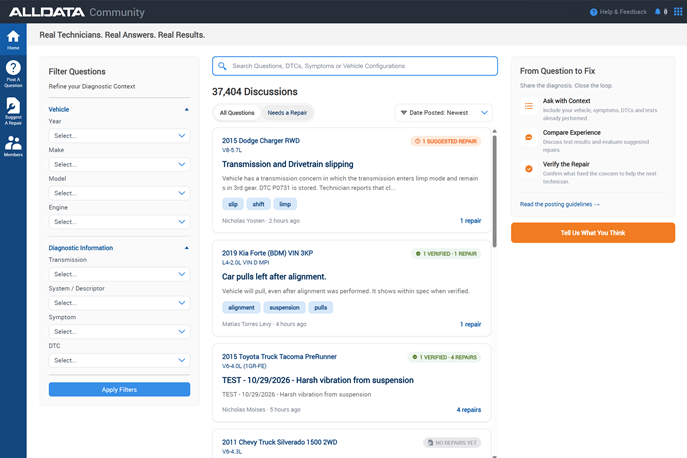Click the Apply Filters button
Image resolution: width=687 pixels, height=458 pixels.
tap(119, 390)
